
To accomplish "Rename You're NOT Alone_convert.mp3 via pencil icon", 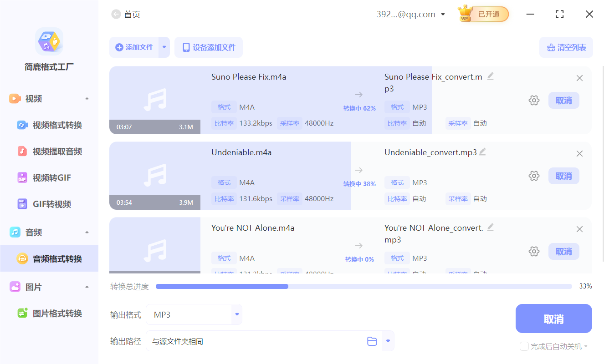I will pos(490,227).
